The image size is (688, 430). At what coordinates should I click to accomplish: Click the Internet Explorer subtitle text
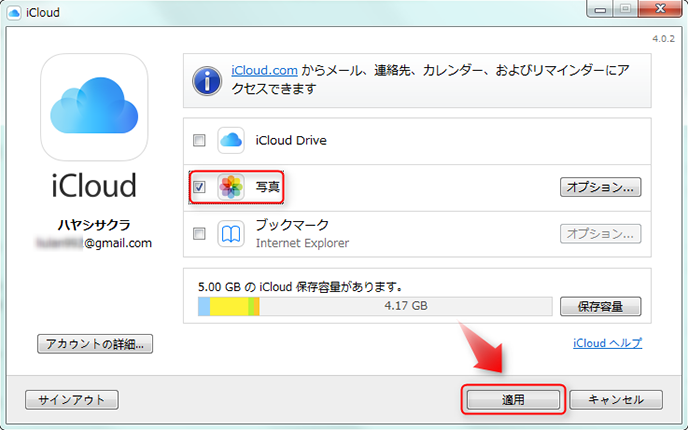click(302, 243)
